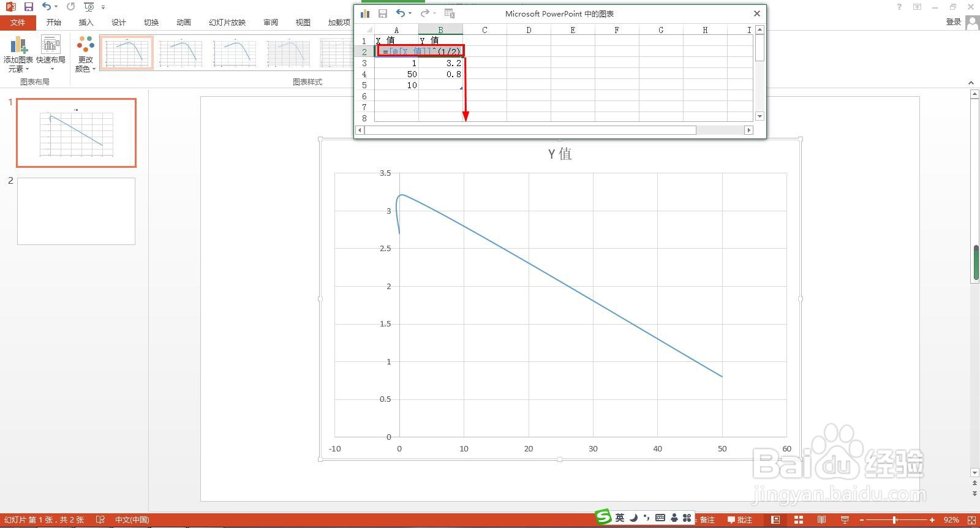Select column C header in chart sheet

484,29
